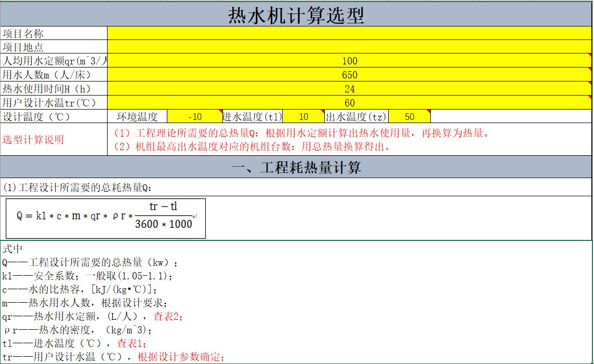
Task: Select the 热水机计算选型 title cell
Action: 297,15
